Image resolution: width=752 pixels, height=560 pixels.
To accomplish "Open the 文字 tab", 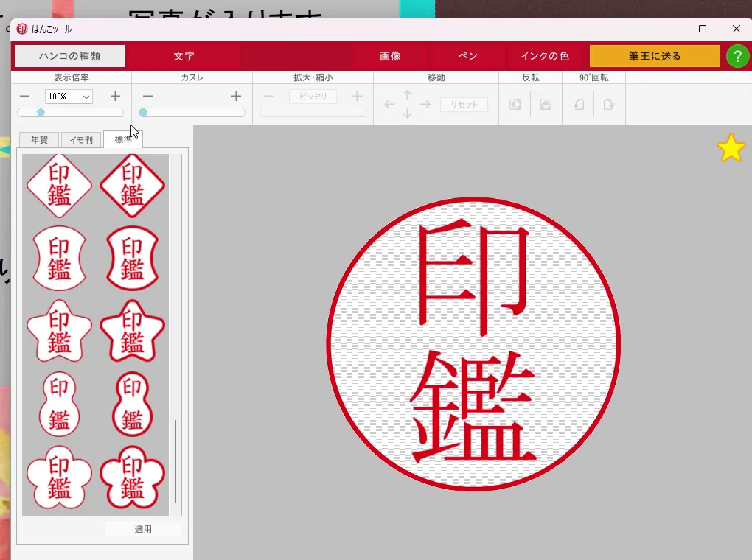I will [x=184, y=56].
